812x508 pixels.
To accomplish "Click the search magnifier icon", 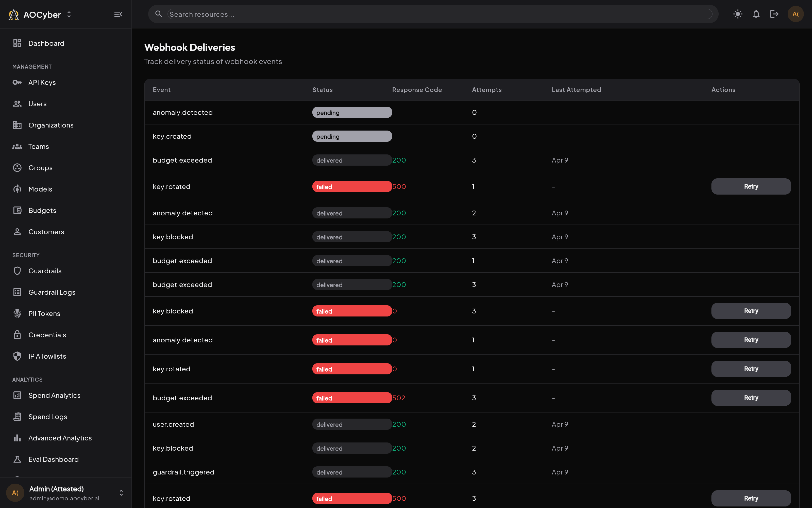I will (x=158, y=14).
